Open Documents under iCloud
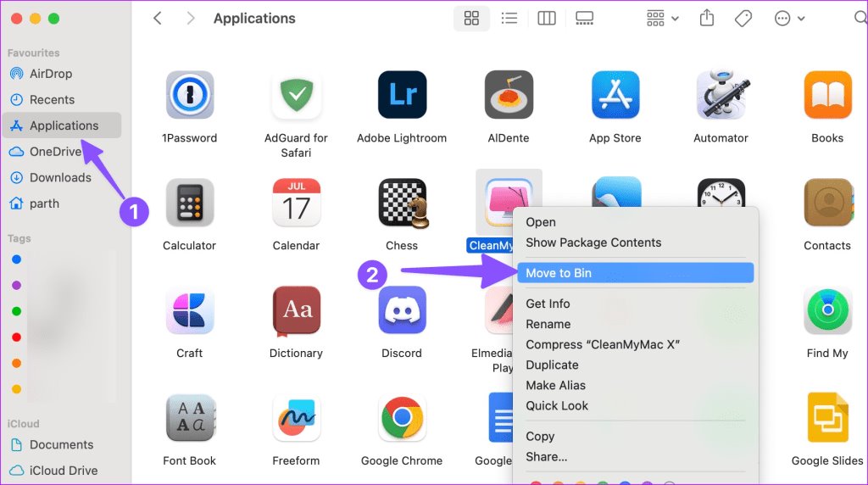Viewport: 868px width, 485px height. (62, 444)
